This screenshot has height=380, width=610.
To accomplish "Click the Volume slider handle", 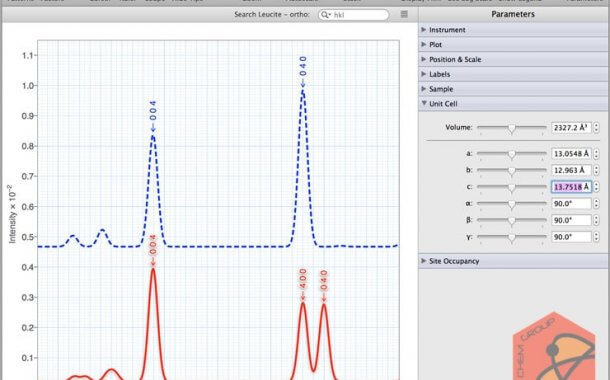I will click(512, 128).
